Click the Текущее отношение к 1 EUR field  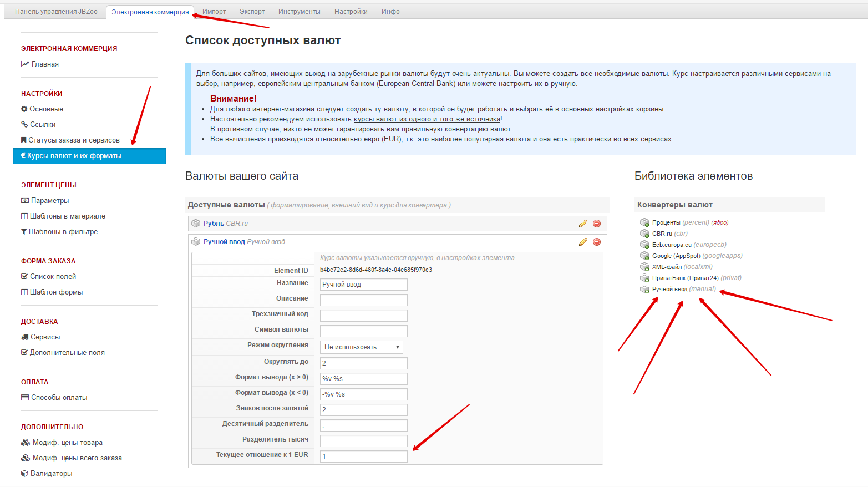click(363, 456)
